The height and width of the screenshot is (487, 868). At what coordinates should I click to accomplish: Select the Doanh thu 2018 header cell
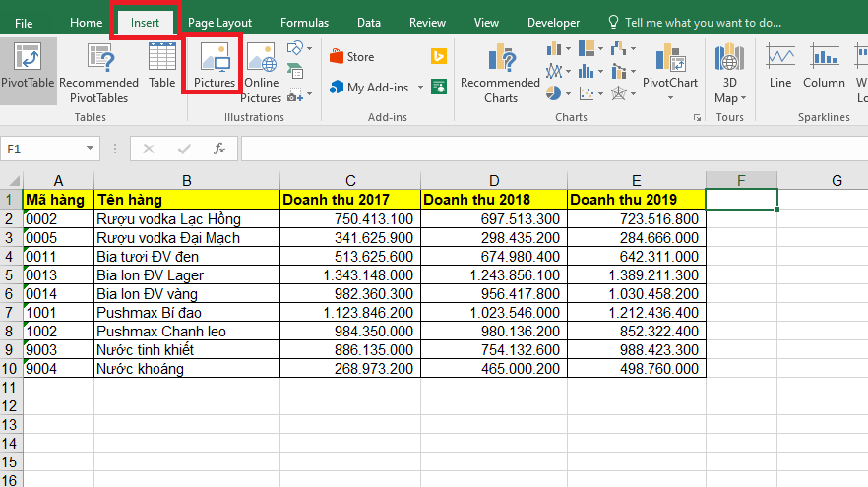(x=493, y=200)
